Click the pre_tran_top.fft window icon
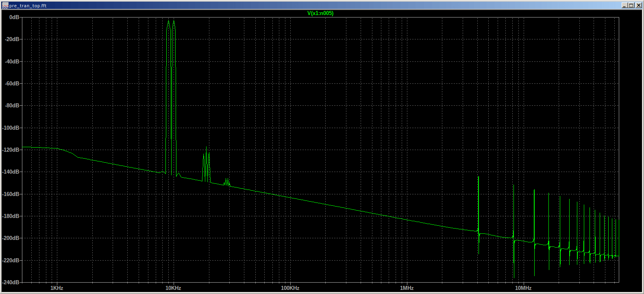Viewport: 644px width, 294px height. point(5,5)
